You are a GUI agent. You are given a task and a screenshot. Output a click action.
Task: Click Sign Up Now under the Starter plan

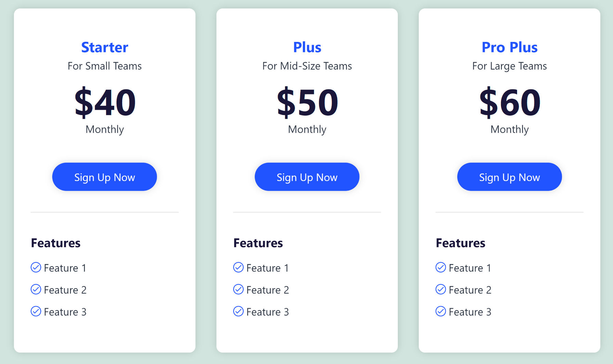(104, 177)
